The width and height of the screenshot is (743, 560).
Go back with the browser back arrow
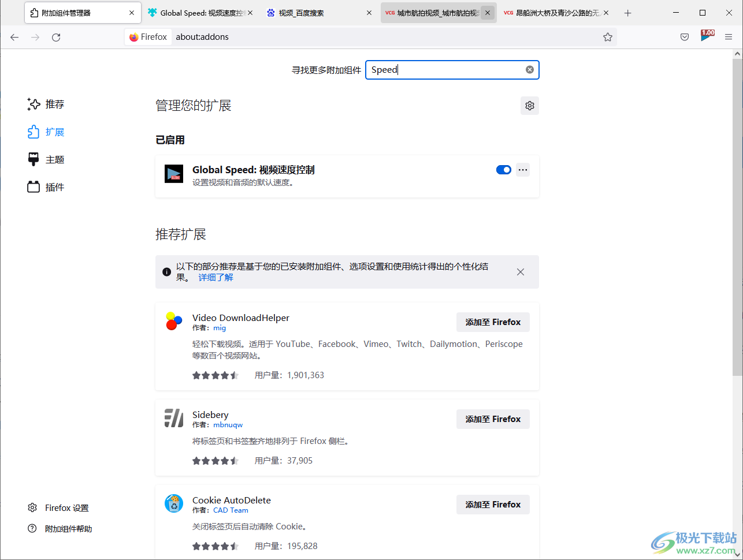click(x=14, y=37)
